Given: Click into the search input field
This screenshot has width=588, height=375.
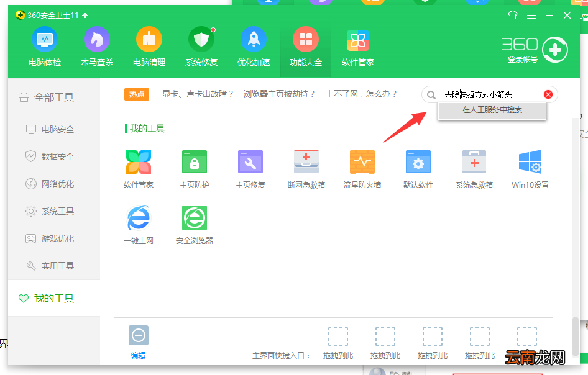Looking at the screenshot, I should coord(489,94).
